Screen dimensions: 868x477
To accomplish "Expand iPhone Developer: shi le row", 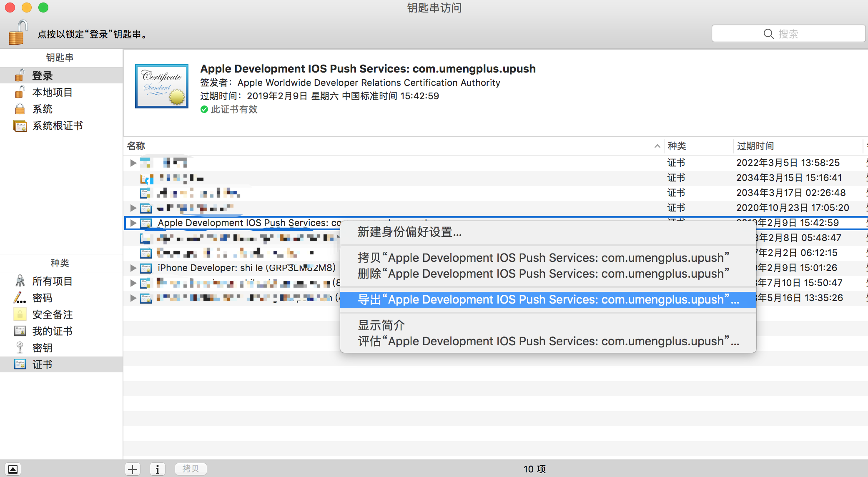I will (x=133, y=268).
